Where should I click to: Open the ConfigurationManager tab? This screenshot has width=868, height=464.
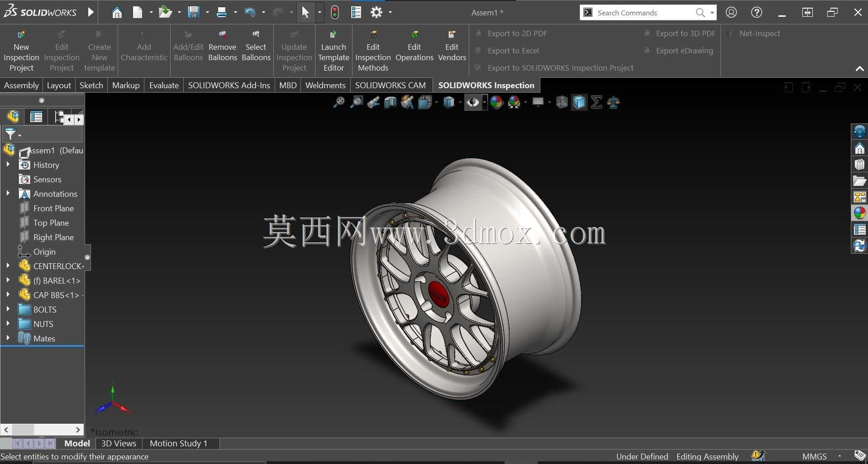[x=60, y=117]
